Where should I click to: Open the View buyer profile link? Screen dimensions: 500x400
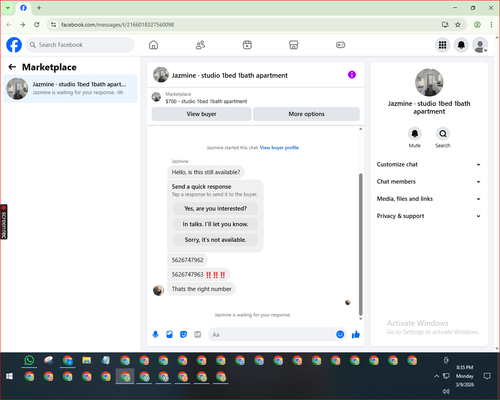pos(279,148)
